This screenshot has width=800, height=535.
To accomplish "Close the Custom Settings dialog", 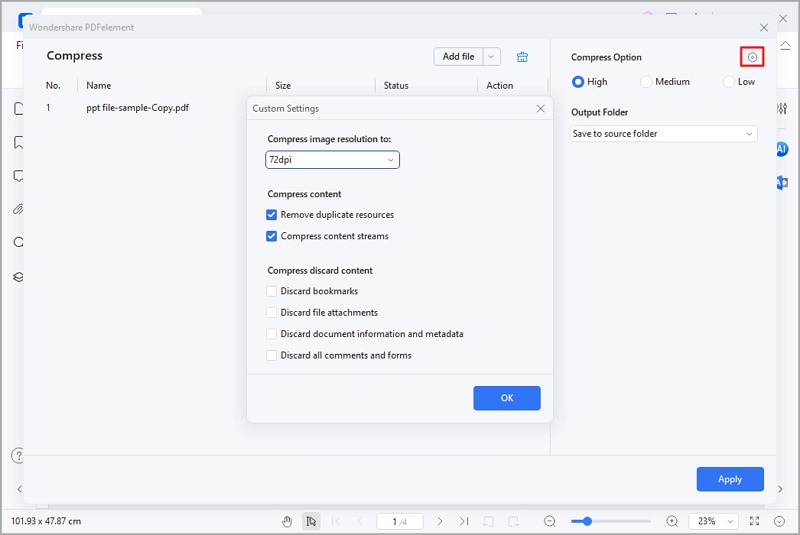I will coord(541,109).
